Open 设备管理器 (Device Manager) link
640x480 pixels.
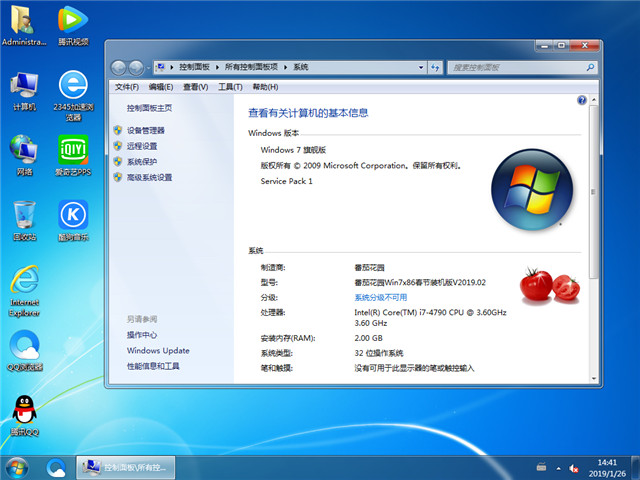(146, 130)
